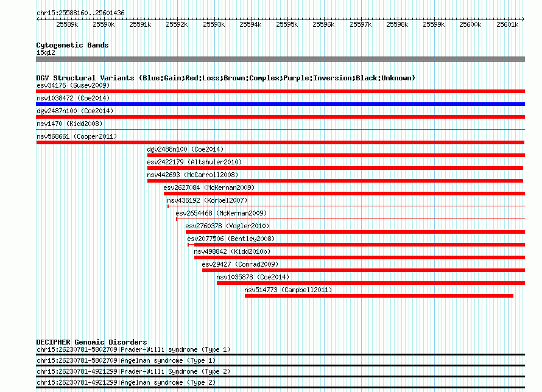Click the 25594k ruler tick label
Viewport: 542px width, 392px height.
tap(250, 24)
